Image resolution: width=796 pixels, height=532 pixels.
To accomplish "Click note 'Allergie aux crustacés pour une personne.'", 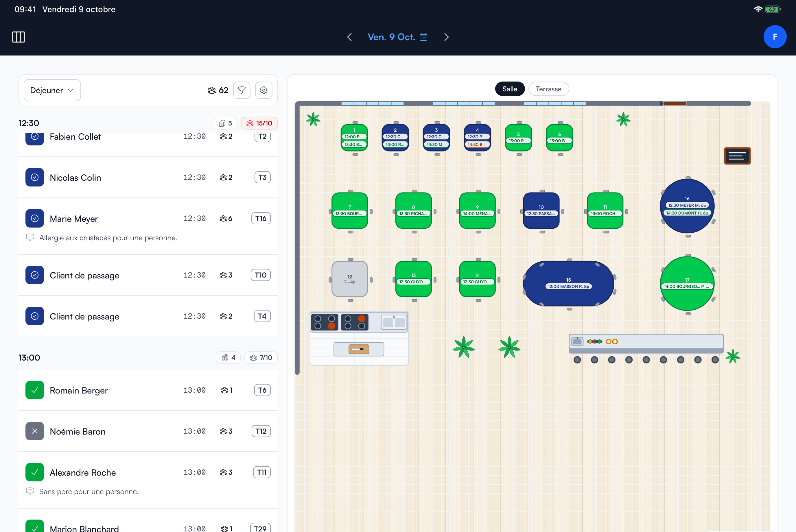I will pyautogui.click(x=108, y=238).
